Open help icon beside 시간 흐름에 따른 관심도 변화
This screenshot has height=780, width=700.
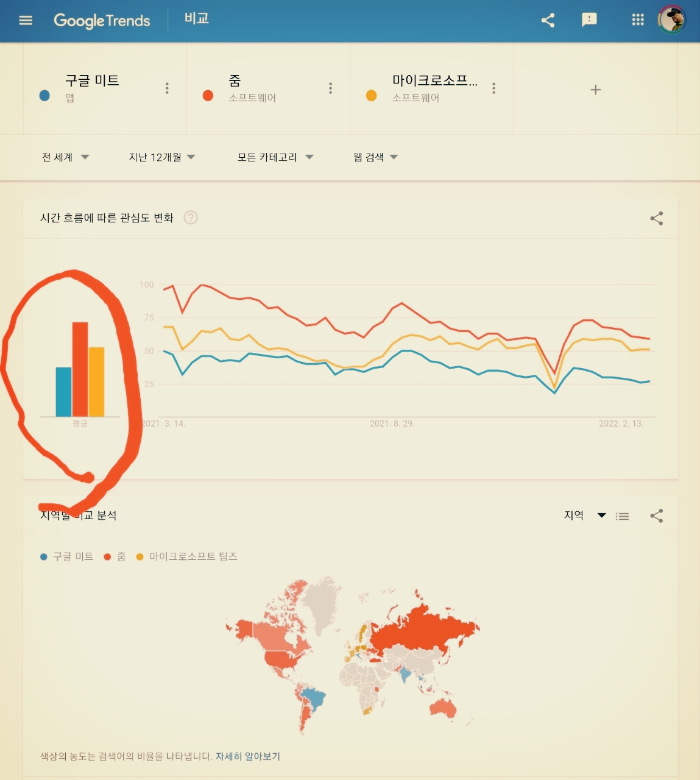point(191,218)
